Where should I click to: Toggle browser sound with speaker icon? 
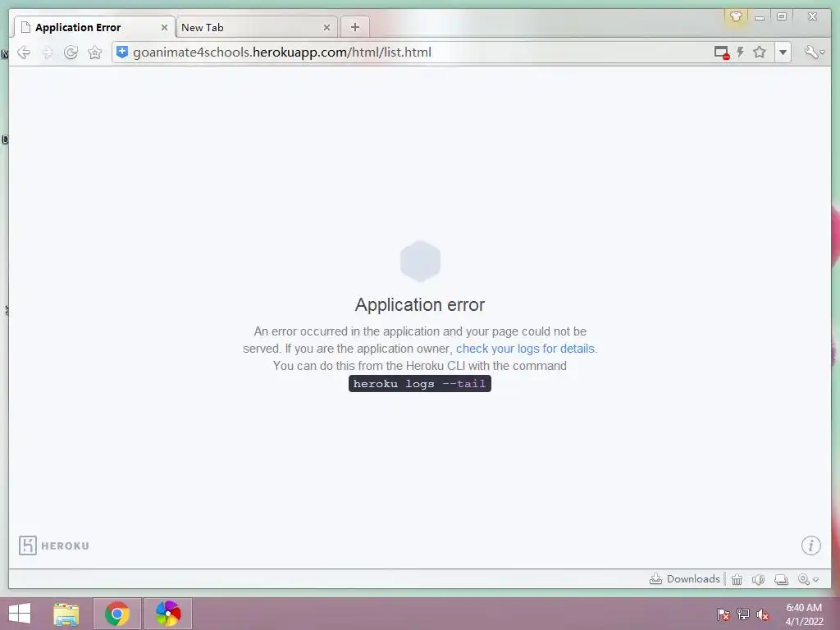point(758,579)
